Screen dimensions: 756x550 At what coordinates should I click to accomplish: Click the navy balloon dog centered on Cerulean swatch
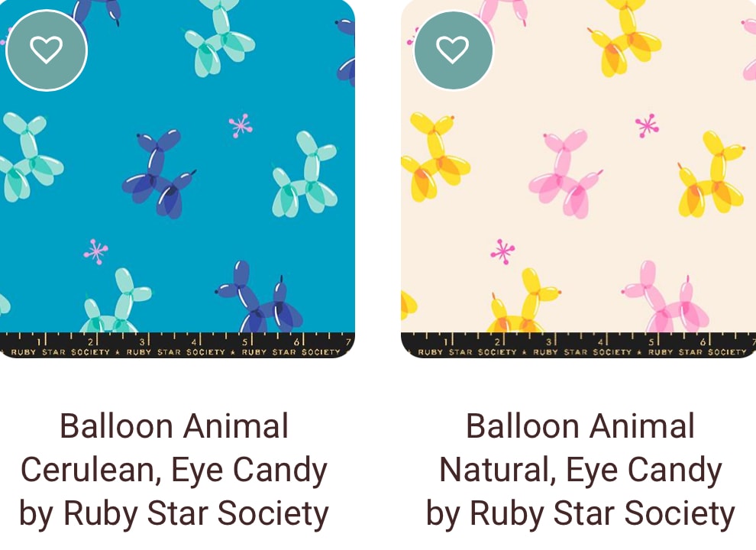159,173
